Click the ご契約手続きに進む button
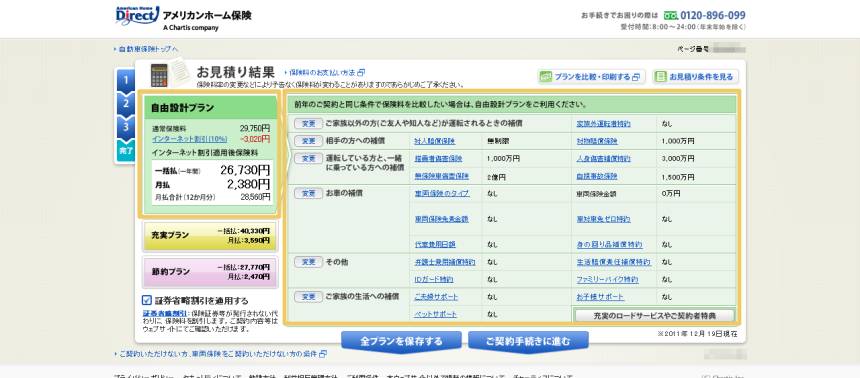This screenshot has width=860, height=378. click(x=528, y=341)
